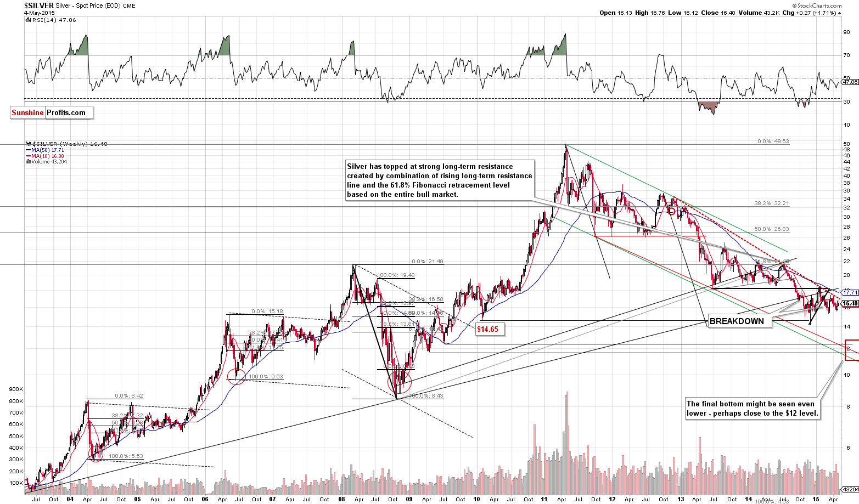Image resolution: width=859 pixels, height=504 pixels.
Task: Click the Fibonacci label 0.0%: 8.42
Action: tap(129, 395)
